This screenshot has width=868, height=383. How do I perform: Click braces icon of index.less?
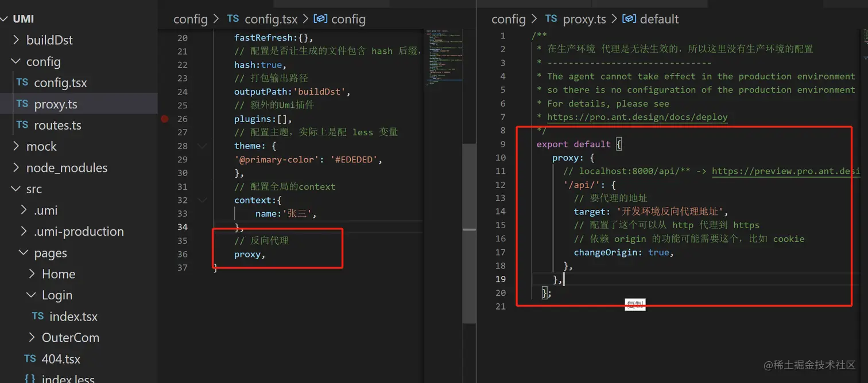coord(30,378)
